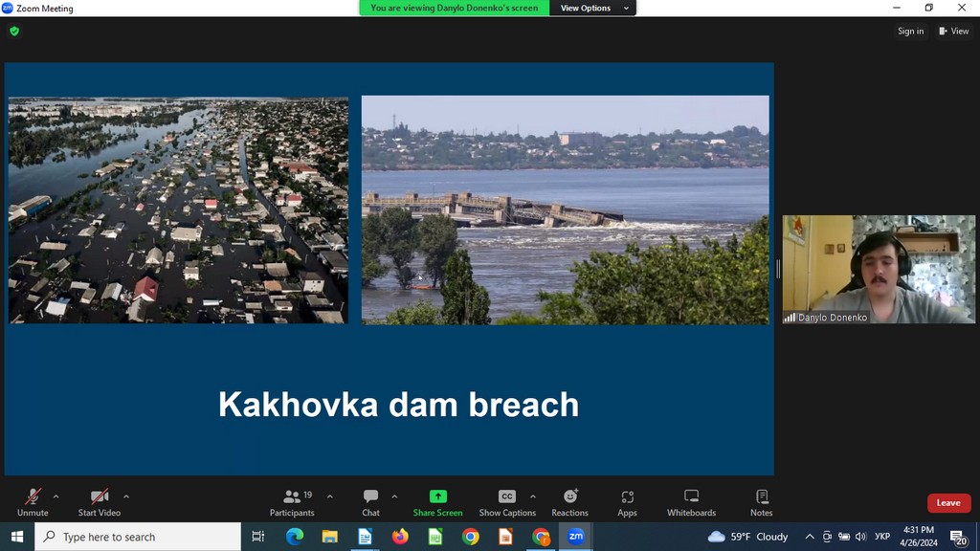Open the Apps panel
The width and height of the screenshot is (980, 551).
627,502
